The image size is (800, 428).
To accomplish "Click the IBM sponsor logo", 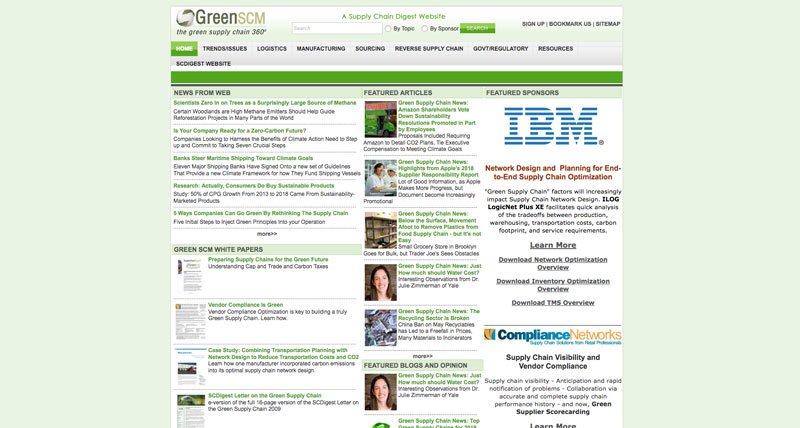I will coord(553,126).
